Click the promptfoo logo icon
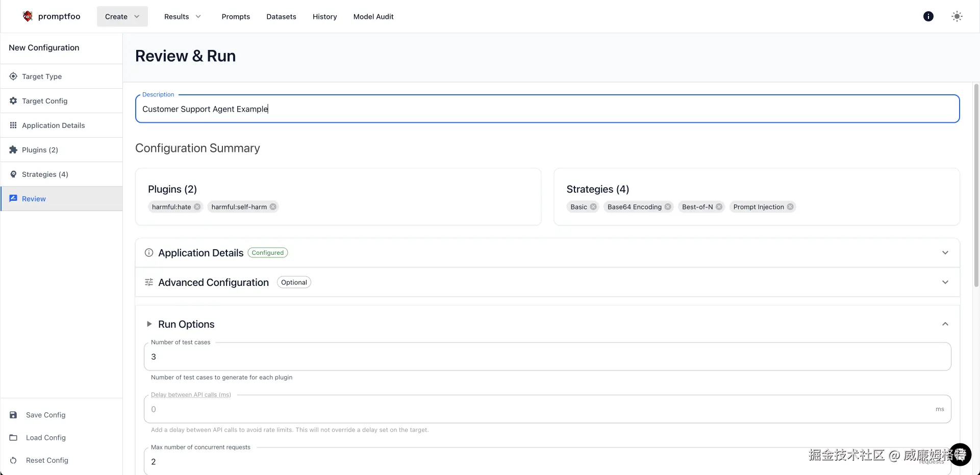This screenshot has width=980, height=475. point(28,16)
